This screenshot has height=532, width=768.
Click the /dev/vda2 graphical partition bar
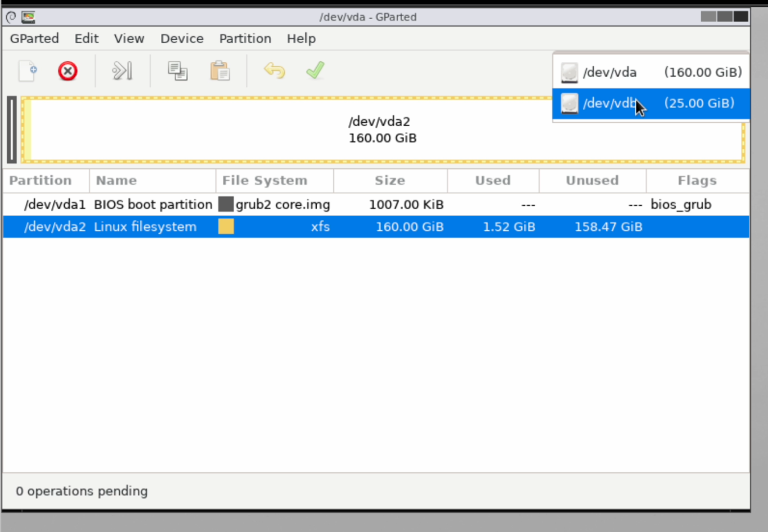[383, 130]
